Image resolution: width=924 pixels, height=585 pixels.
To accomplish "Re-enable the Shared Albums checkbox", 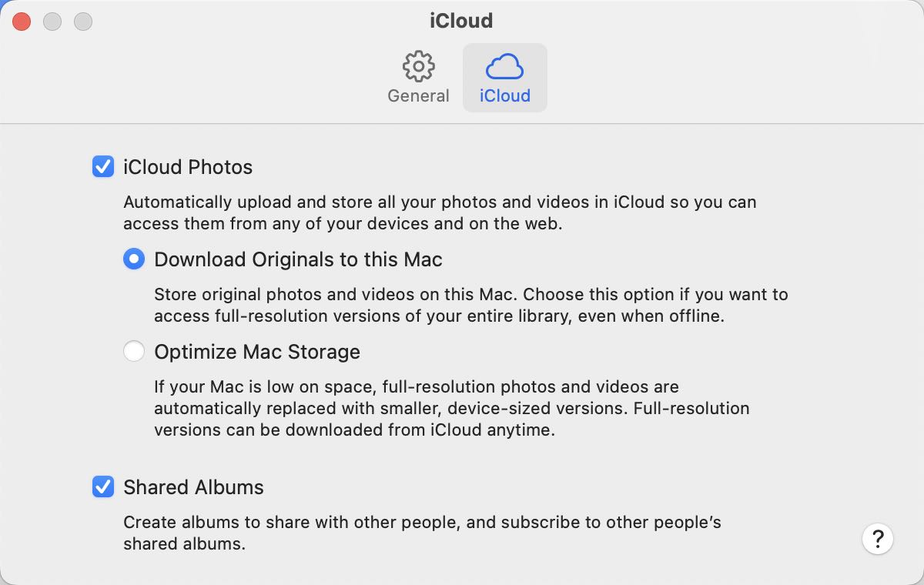I will click(102, 487).
